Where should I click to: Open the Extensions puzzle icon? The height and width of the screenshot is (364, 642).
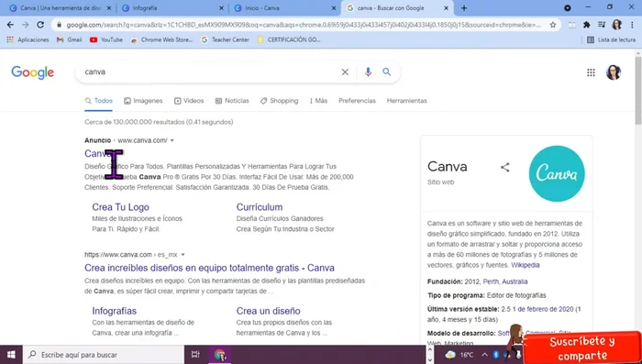click(x=587, y=25)
